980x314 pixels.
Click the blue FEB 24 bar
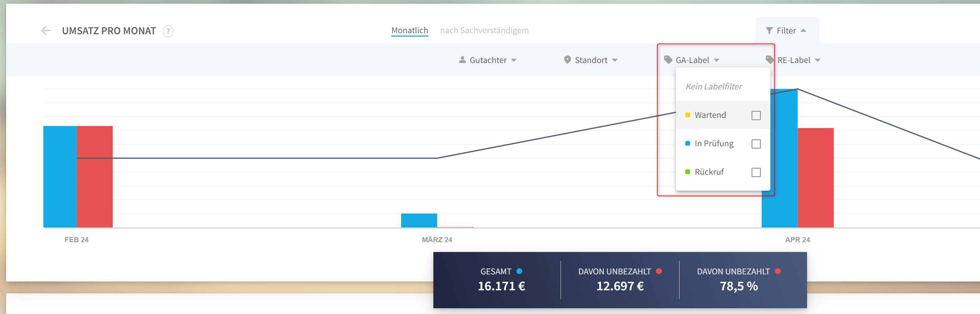point(60,177)
